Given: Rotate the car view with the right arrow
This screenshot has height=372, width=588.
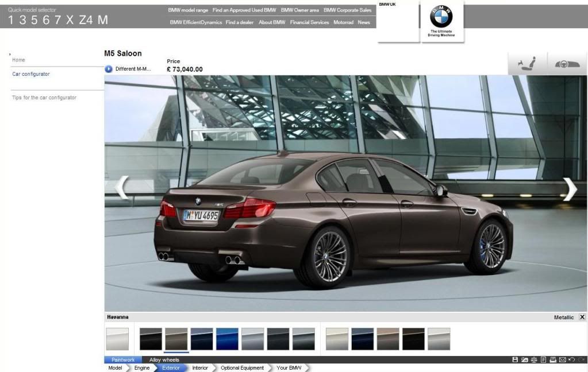Looking at the screenshot, I should coord(570,188).
